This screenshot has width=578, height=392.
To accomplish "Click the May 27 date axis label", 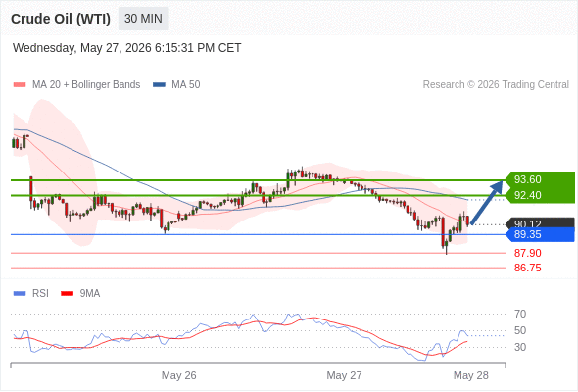I will coord(344,375).
